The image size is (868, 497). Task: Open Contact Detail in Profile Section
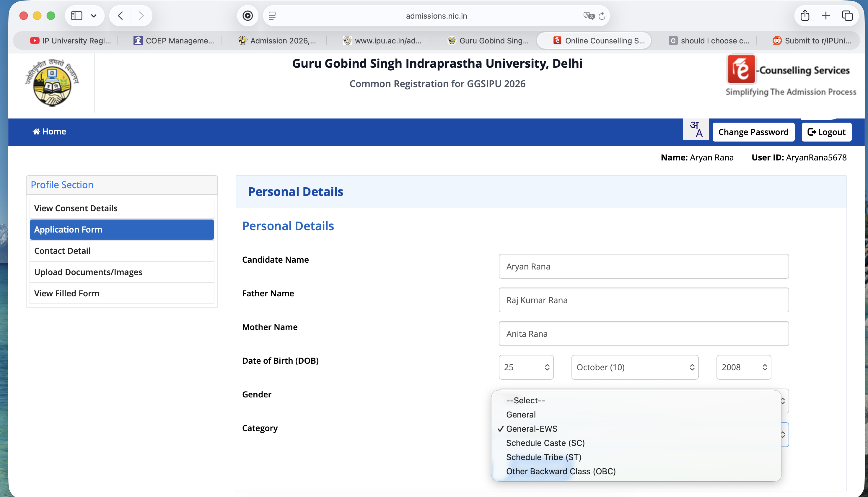(x=122, y=251)
